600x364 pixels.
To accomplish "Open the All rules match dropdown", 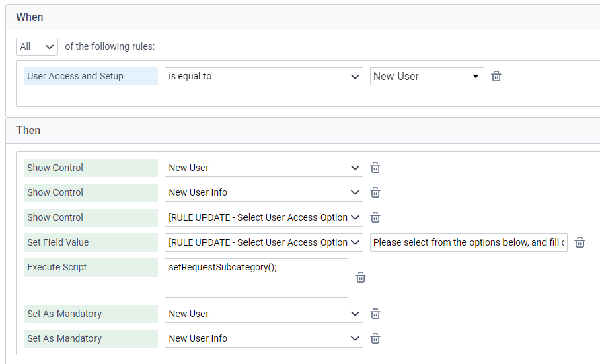I will coord(37,46).
